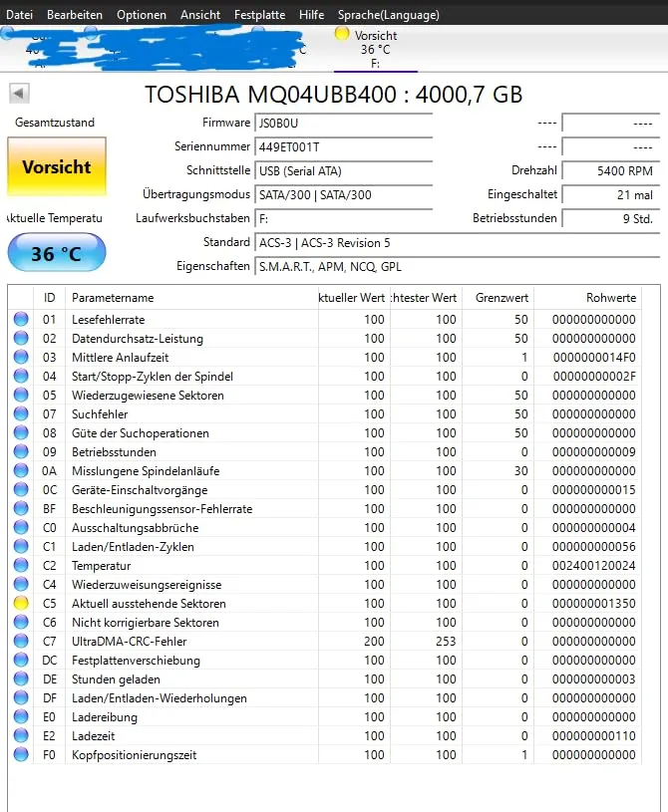Click the blue status icon for Lesefehlerrate
Image resolution: width=668 pixels, height=812 pixels.
point(21,319)
